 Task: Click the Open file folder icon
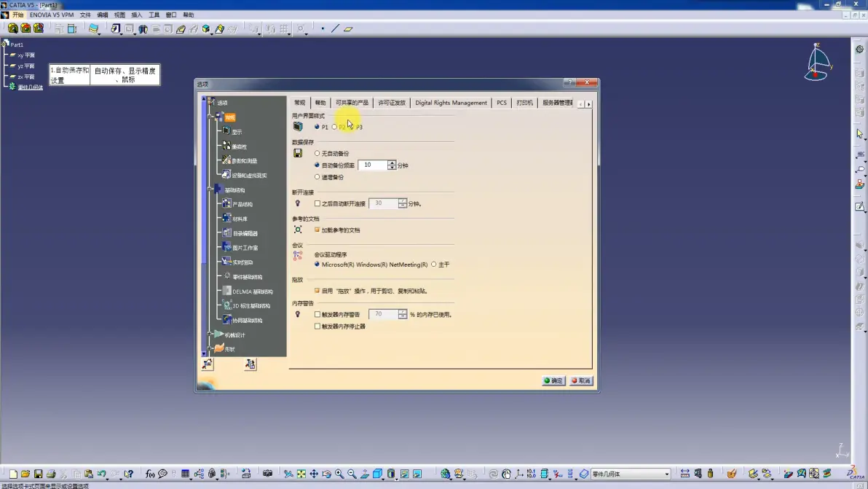click(x=25, y=474)
